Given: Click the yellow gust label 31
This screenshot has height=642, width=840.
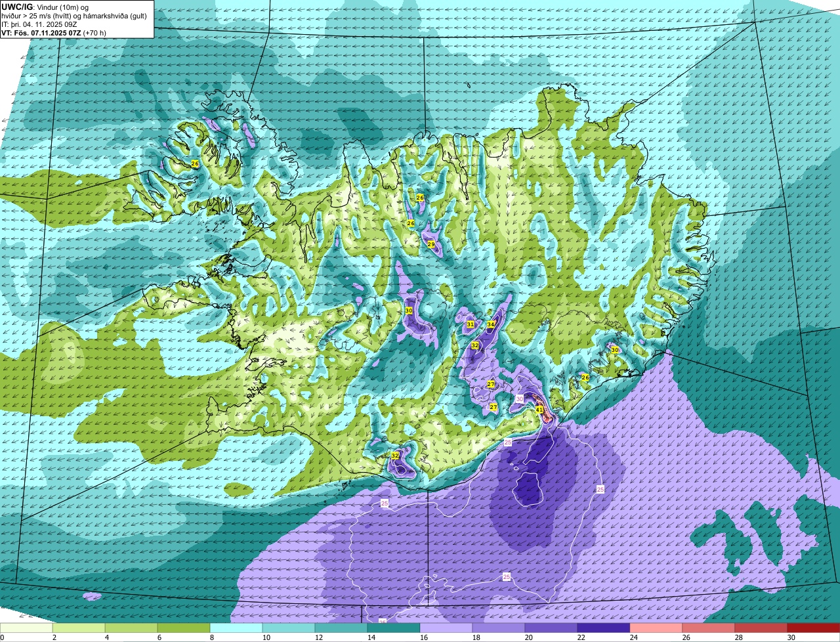Looking at the screenshot, I should 471,324.
